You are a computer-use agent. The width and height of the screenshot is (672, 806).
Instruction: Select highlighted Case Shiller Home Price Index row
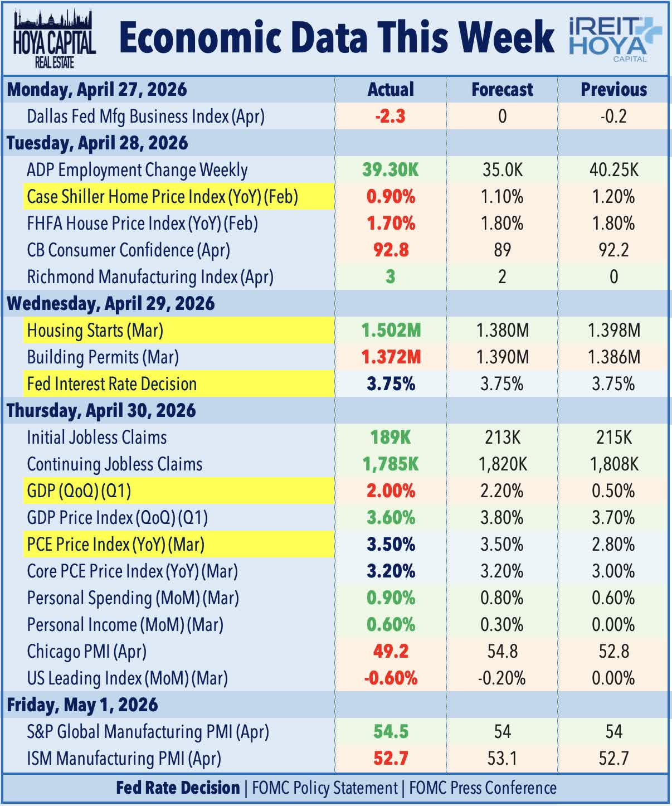coord(336,196)
